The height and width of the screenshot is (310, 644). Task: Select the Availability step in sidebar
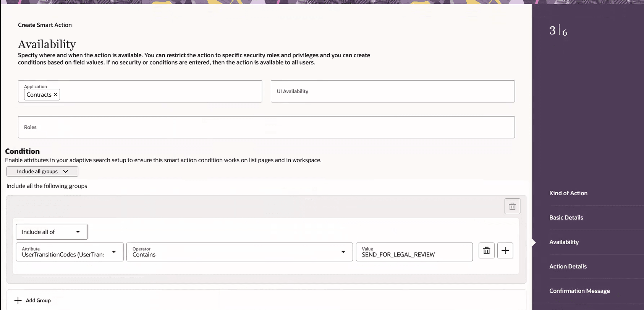pyautogui.click(x=564, y=242)
